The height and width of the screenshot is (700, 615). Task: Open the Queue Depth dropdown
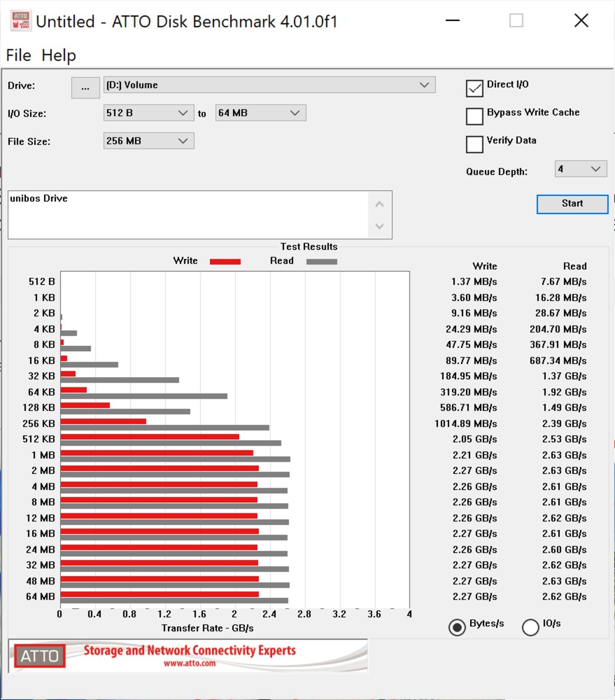pyautogui.click(x=581, y=169)
